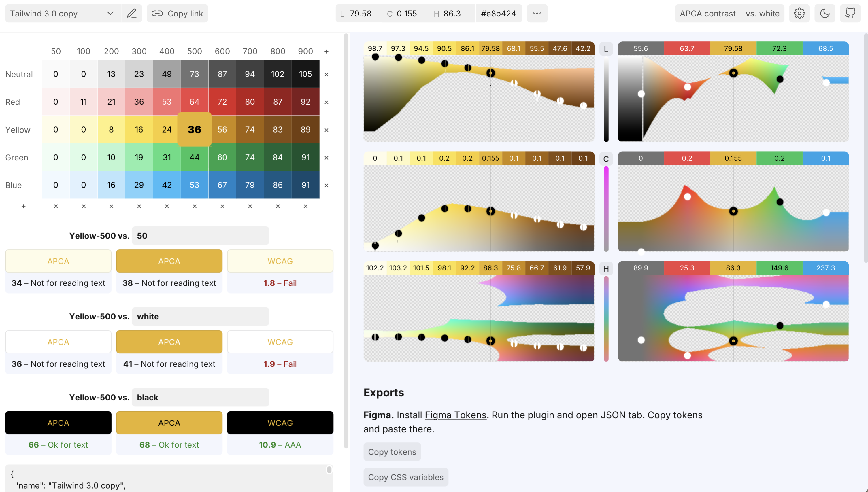Delete the 500 tone column

tap(194, 206)
